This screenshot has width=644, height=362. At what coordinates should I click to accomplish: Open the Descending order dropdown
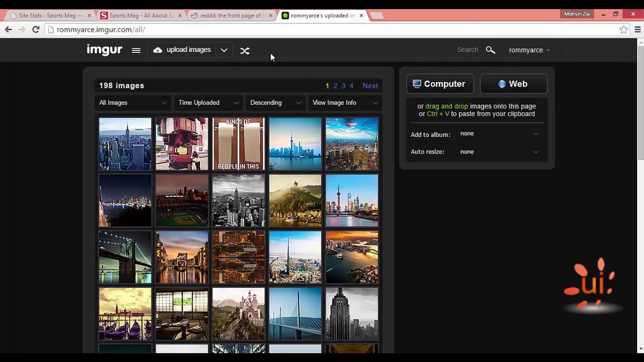(x=275, y=103)
